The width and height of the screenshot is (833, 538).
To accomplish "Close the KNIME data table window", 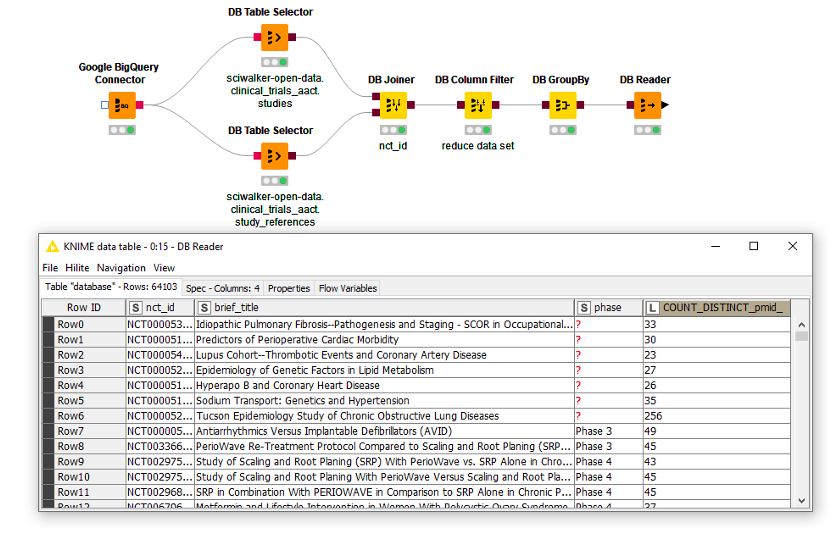I will pyautogui.click(x=793, y=246).
